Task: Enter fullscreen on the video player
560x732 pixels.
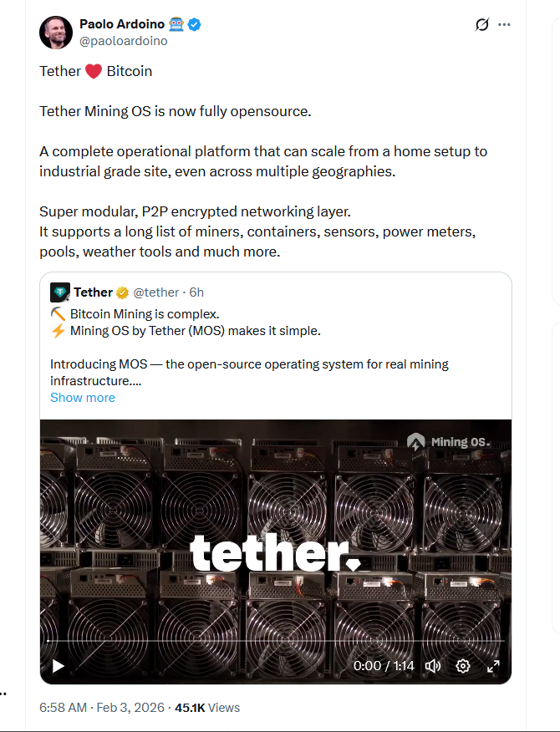Action: 494,666
